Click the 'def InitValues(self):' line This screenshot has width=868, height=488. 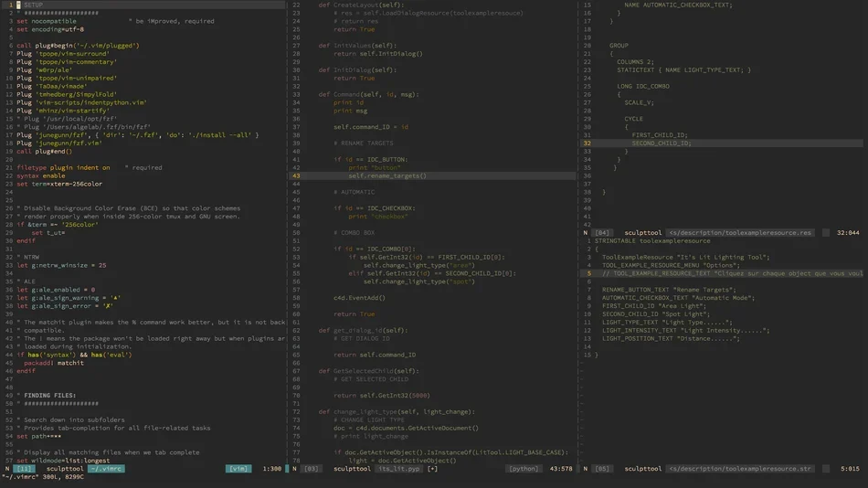coord(357,46)
